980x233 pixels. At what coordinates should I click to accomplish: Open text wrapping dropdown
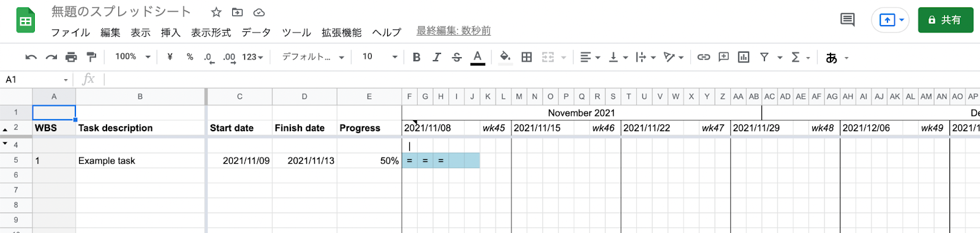click(x=646, y=57)
